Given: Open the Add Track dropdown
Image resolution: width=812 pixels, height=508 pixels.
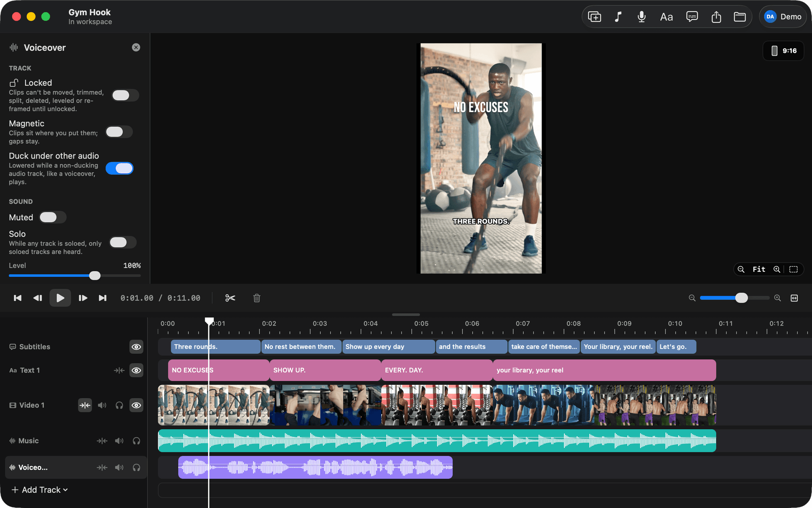Looking at the screenshot, I should point(39,490).
